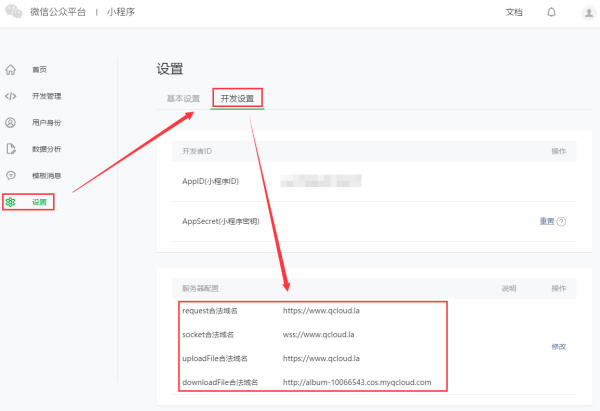Open 文档 in the top bar
Screen dimensions: 600x411
click(x=514, y=12)
